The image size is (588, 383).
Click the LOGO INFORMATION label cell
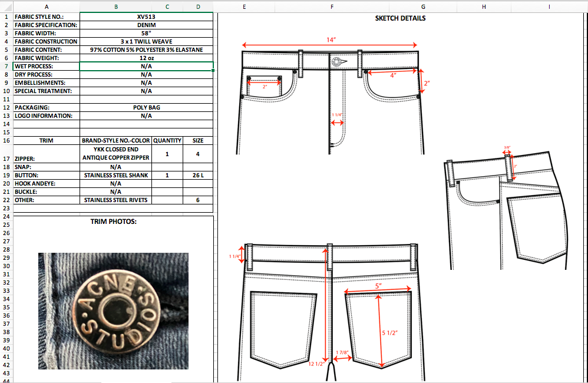47,116
